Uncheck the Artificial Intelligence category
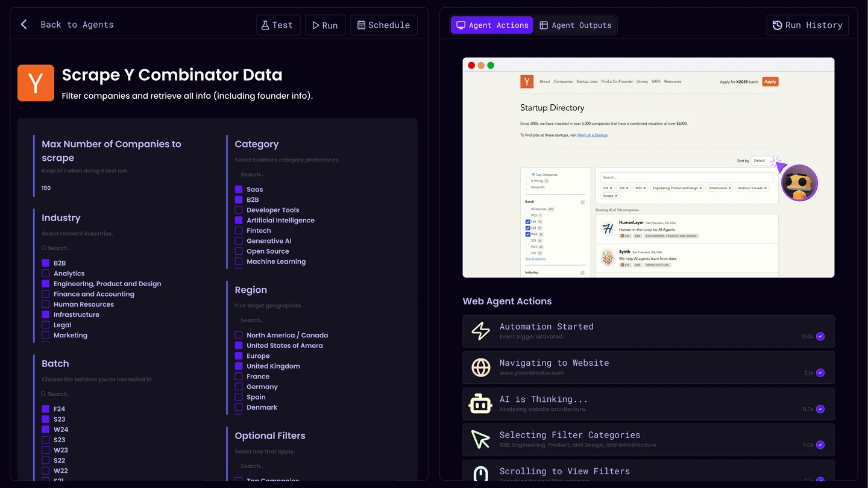The width and height of the screenshot is (868, 488). pyautogui.click(x=239, y=221)
